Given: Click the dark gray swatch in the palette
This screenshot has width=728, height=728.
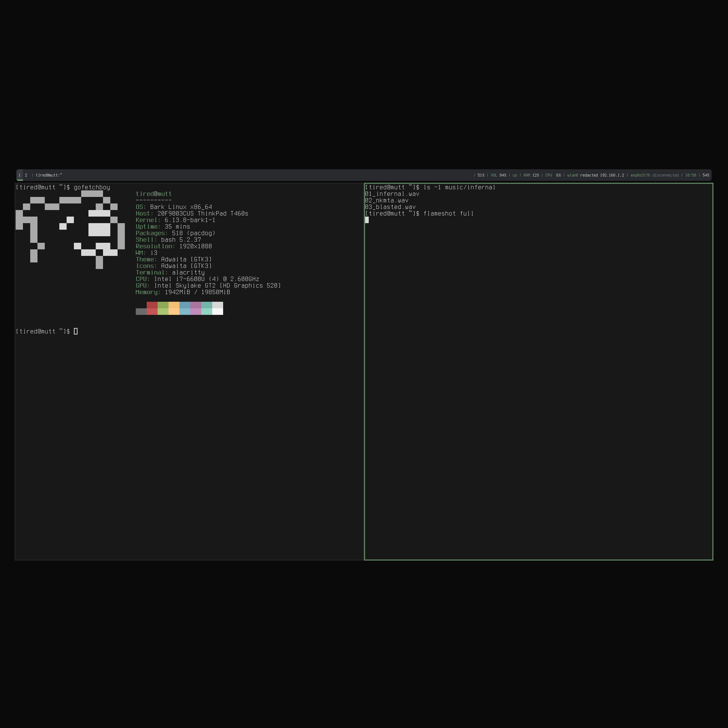Looking at the screenshot, I should pos(141,312).
